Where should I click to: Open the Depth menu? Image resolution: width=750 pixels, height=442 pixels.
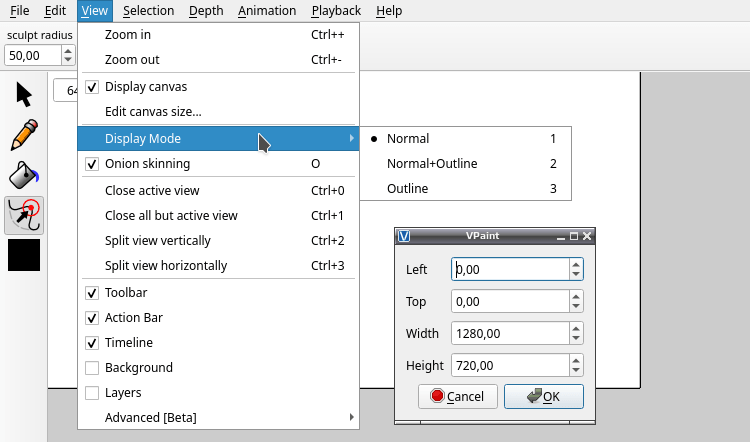point(206,11)
